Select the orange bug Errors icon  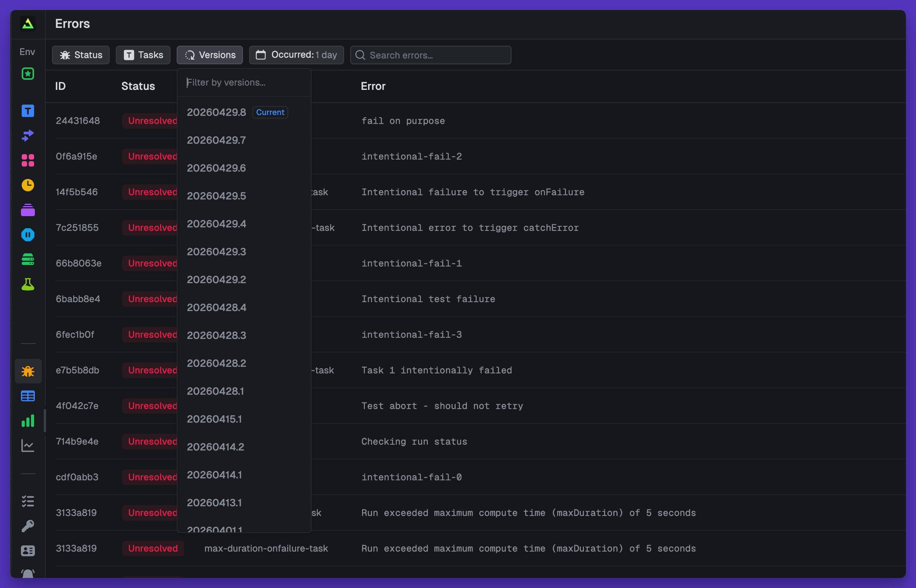pyautogui.click(x=28, y=371)
